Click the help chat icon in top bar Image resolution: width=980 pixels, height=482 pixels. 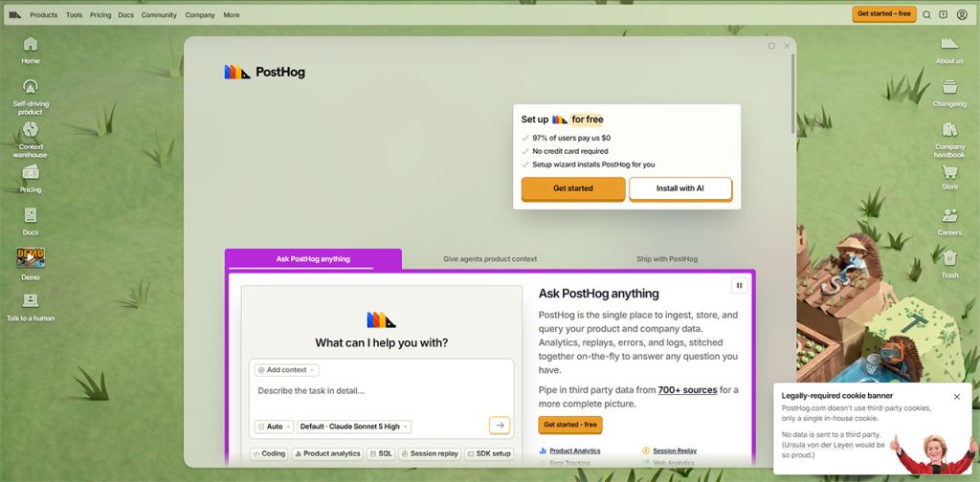(x=943, y=14)
